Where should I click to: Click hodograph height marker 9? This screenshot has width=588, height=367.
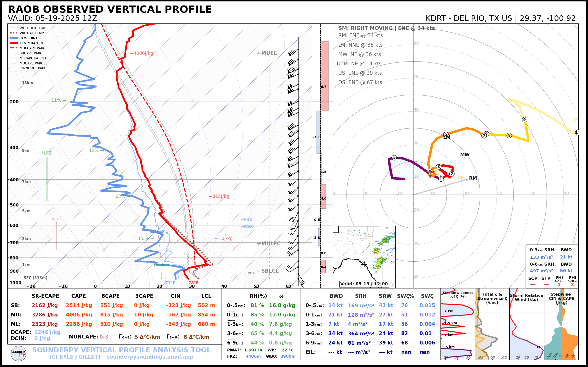524,120
